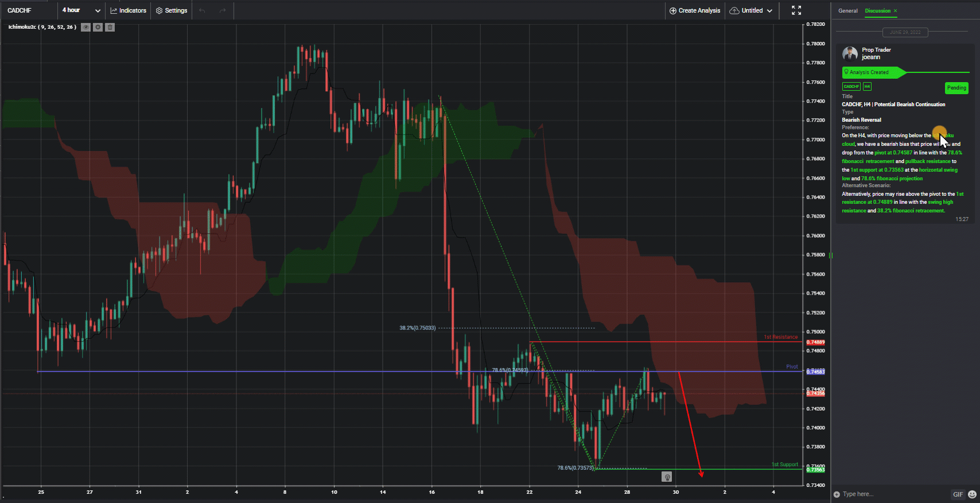Close the Discussion tab with the x
980x503 pixels.
[895, 11]
